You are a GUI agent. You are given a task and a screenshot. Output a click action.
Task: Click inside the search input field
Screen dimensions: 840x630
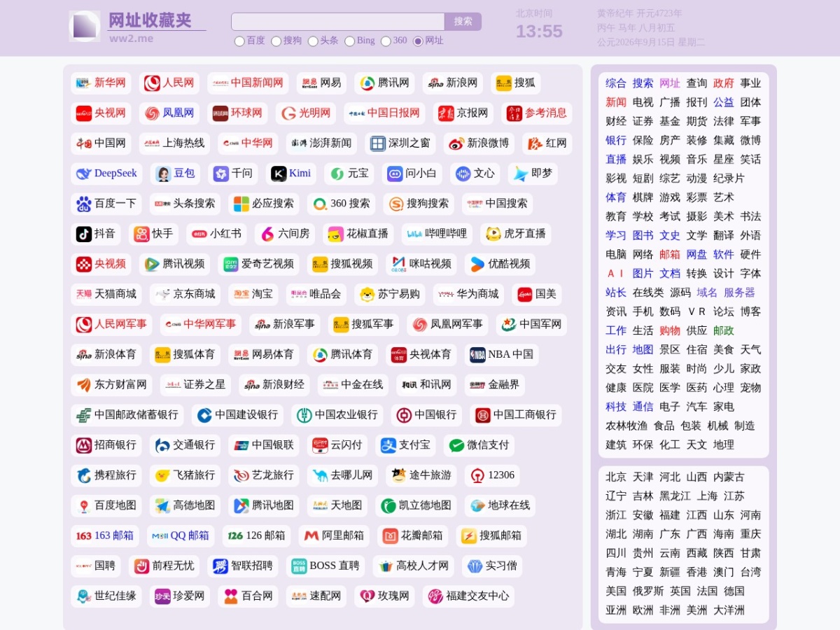[x=338, y=22]
